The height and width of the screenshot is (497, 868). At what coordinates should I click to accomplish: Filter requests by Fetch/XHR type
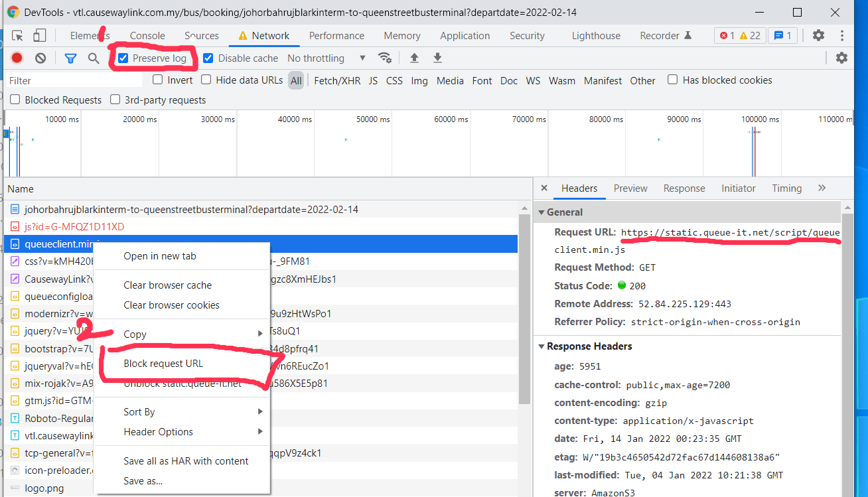[337, 81]
